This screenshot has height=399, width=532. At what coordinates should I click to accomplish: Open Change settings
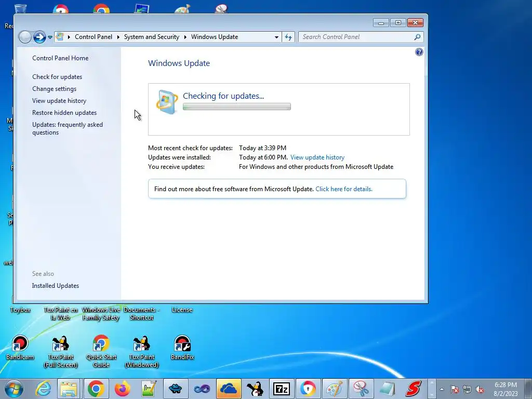[54, 89]
